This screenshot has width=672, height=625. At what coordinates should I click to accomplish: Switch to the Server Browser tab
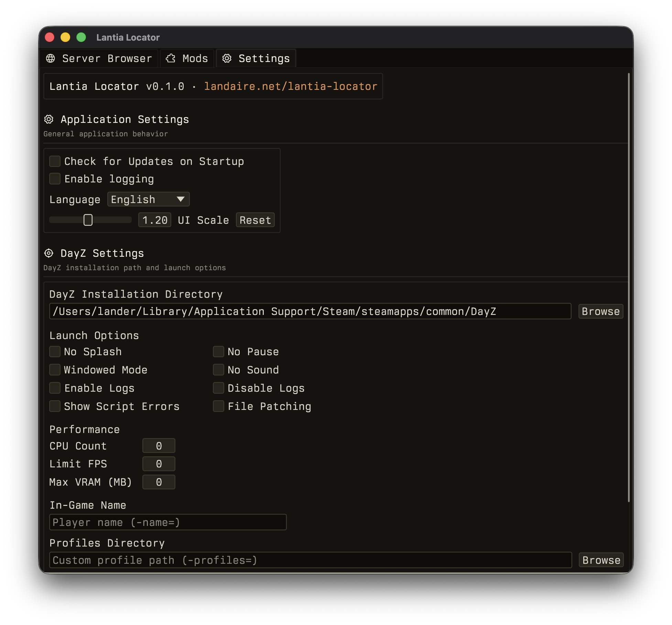99,58
